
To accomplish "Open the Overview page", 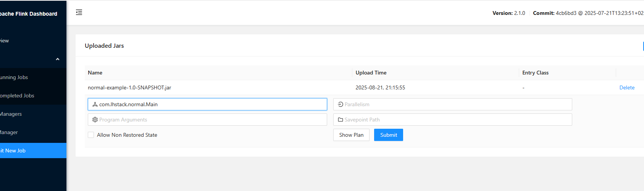I will tap(5, 40).
